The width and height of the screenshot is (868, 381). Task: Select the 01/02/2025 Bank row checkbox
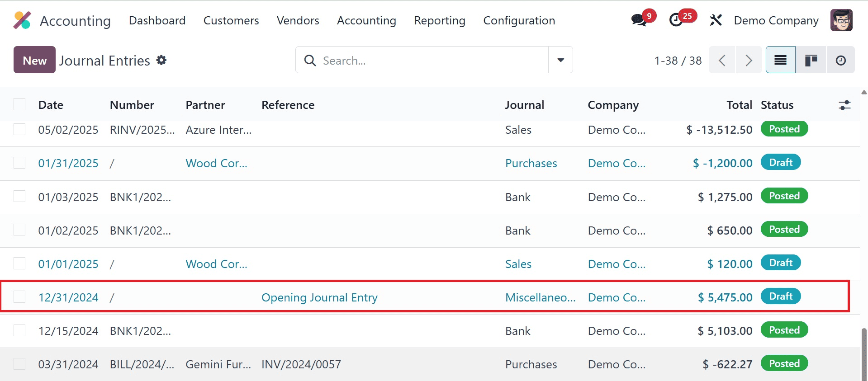[x=19, y=230]
